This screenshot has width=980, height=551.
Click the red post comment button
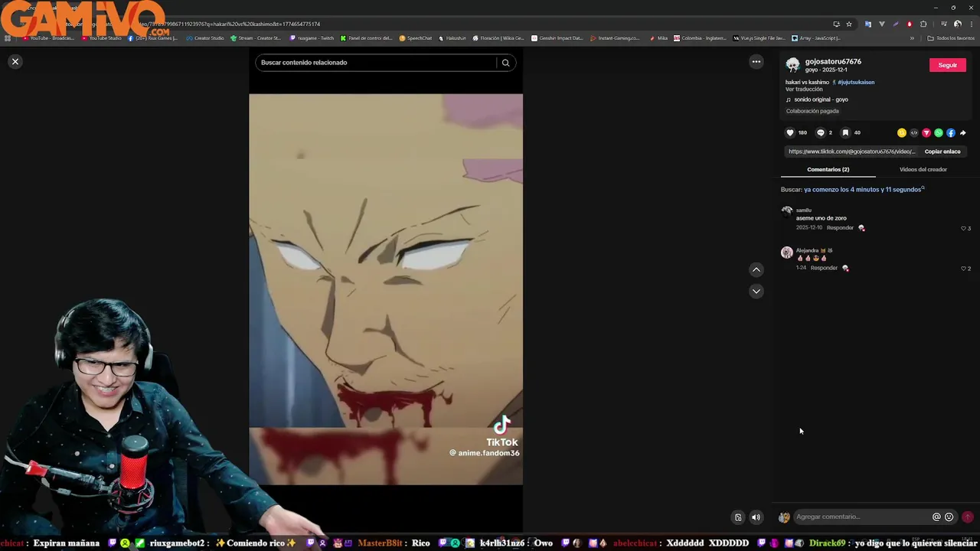(968, 517)
